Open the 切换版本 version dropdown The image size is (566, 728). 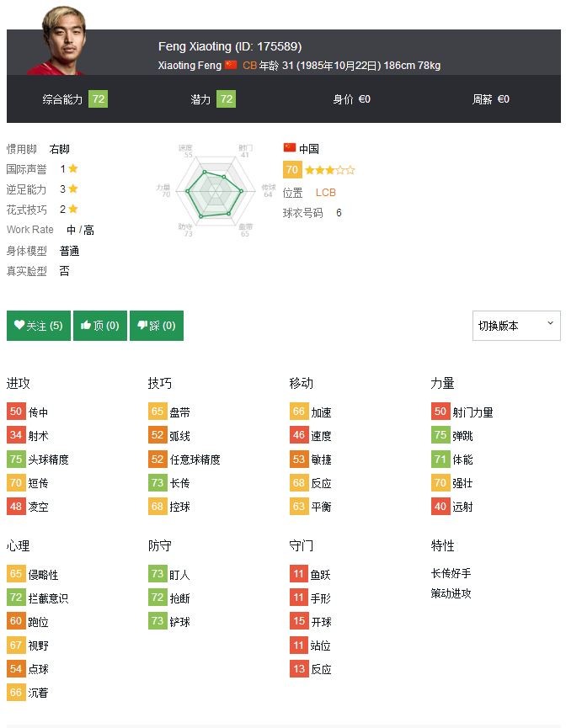(516, 326)
